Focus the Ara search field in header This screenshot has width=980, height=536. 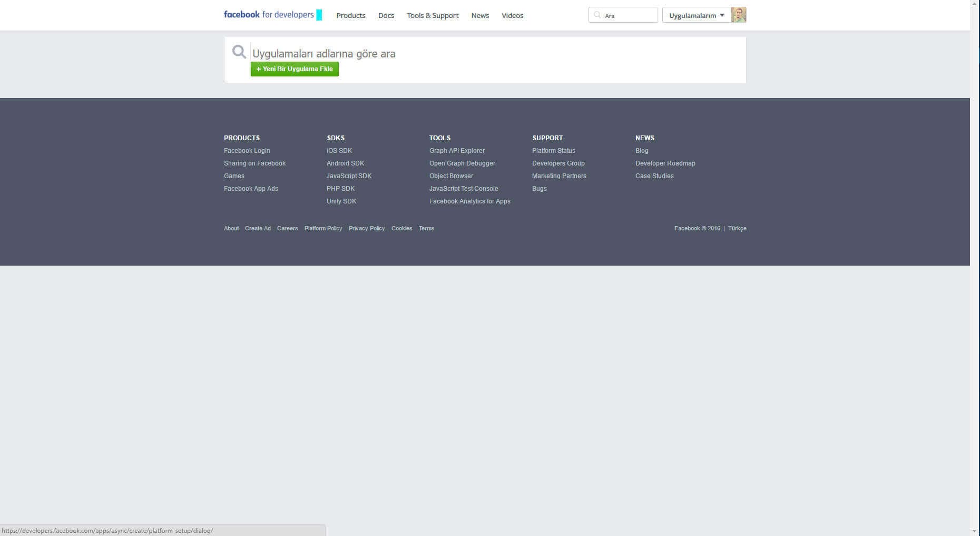coord(623,15)
